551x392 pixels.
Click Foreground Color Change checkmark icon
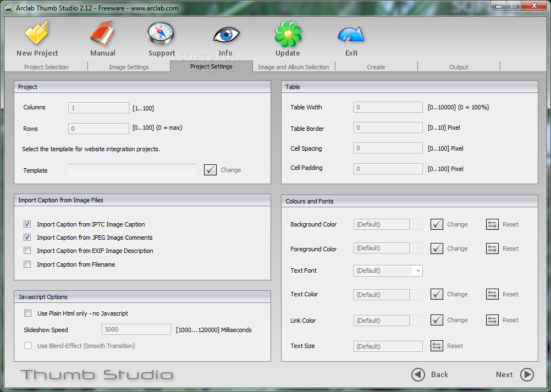(437, 249)
